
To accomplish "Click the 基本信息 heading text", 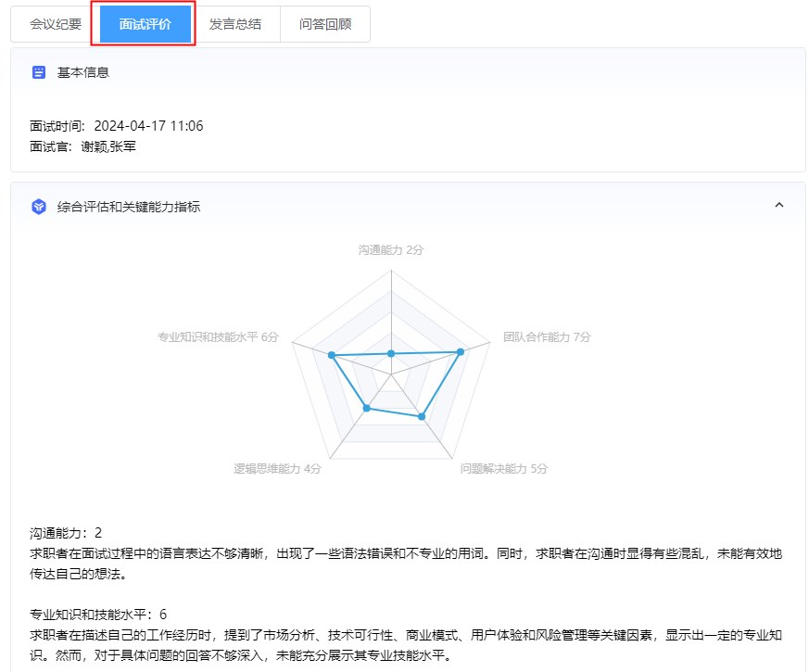I will click(83, 72).
